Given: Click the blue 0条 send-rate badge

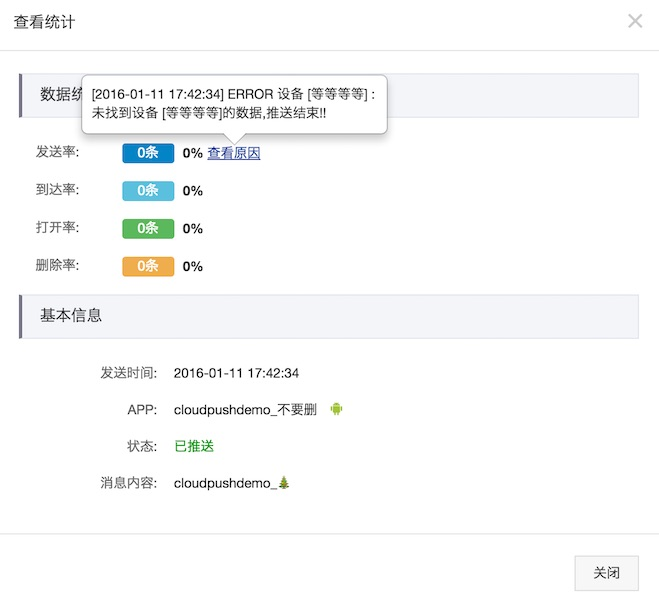Looking at the screenshot, I should click(x=148, y=153).
